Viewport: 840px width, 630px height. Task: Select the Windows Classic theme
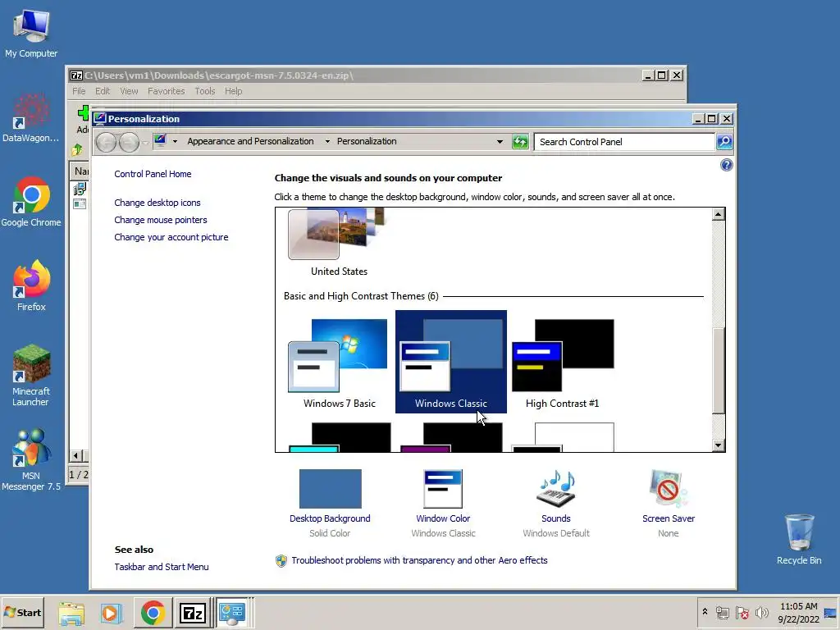[x=450, y=363]
